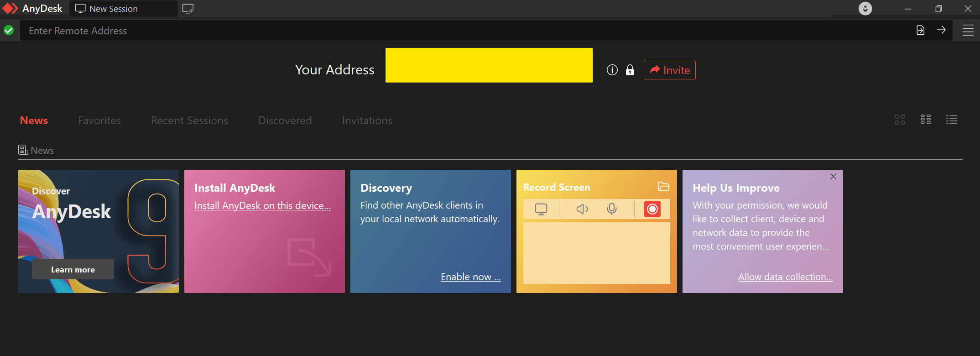Viewport: 980px width, 356px height.
Task: Go to Recent Sessions tab
Action: (189, 120)
